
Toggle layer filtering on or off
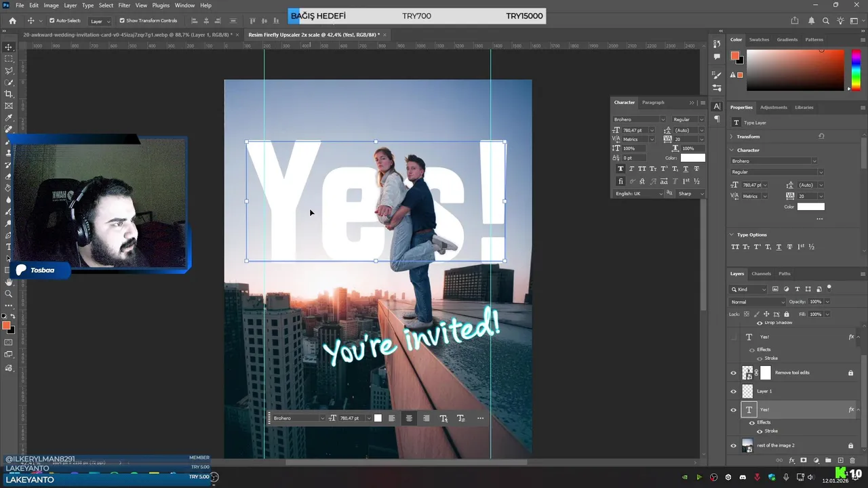(x=829, y=288)
